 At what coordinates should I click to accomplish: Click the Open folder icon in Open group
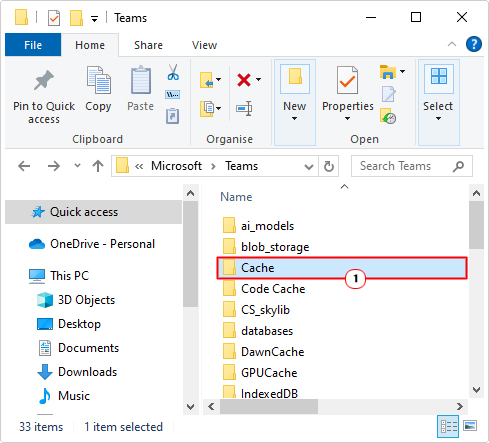388,72
